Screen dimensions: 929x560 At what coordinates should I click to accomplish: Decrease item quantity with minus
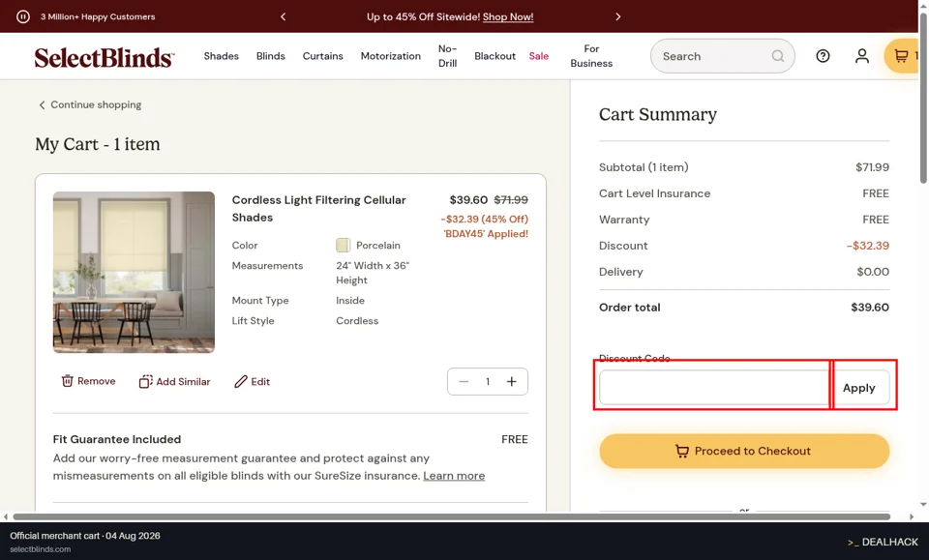click(464, 382)
